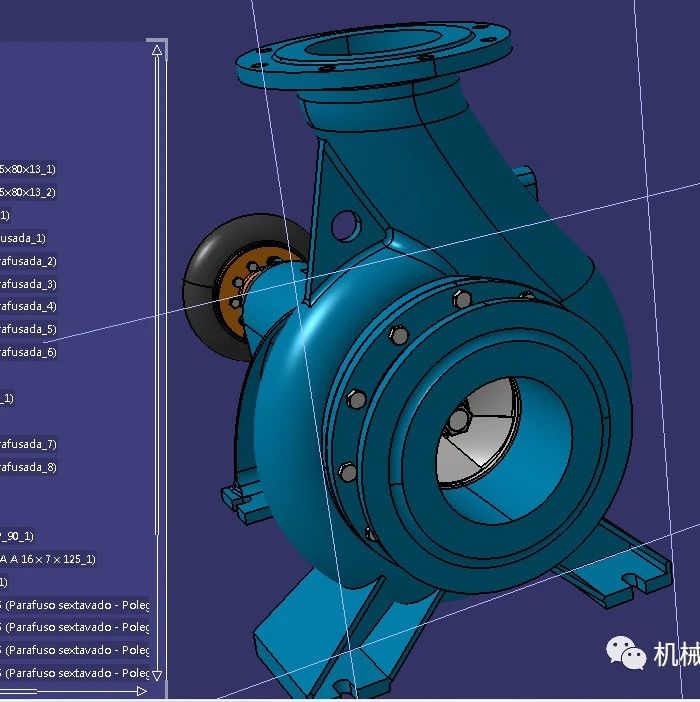700x702 pixels.
Task: Pick the impeller hex nut inside the inlet
Action: pyautogui.click(x=457, y=420)
